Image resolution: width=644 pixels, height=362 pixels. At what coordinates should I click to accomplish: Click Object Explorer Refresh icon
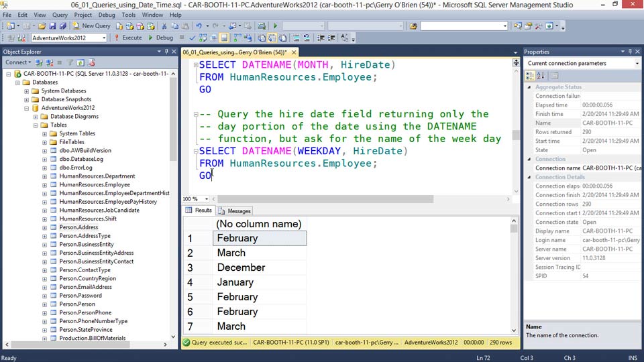coord(80,62)
